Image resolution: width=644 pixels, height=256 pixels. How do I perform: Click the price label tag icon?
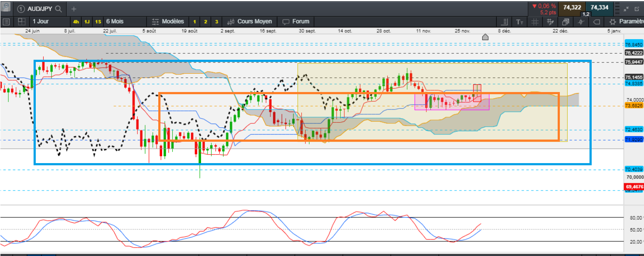(x=596, y=22)
